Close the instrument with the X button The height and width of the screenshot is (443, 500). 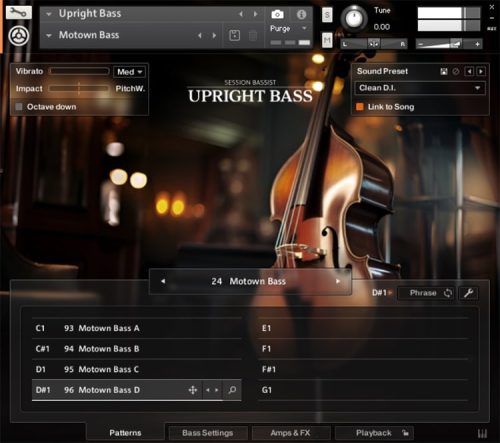point(492,7)
